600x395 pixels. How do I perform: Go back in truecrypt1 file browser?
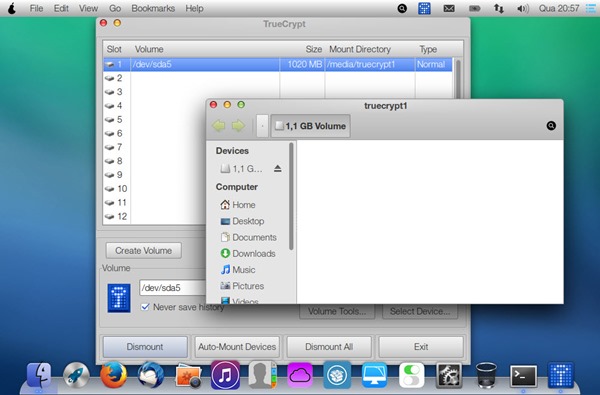click(x=219, y=126)
